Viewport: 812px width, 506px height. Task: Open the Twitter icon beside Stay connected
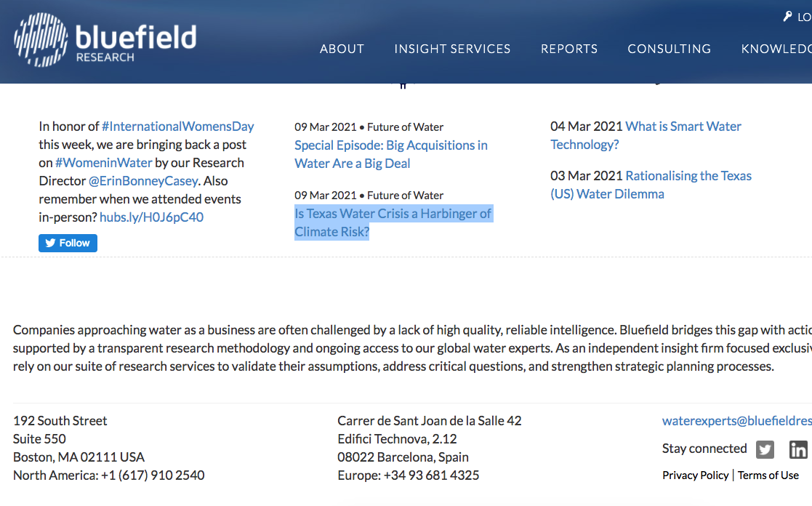[765, 449]
